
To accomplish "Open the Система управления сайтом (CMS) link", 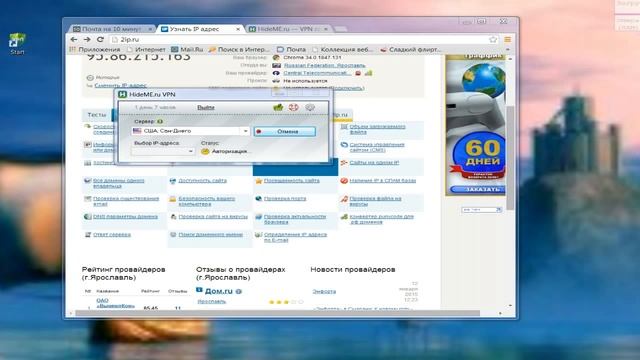I will (x=377, y=147).
